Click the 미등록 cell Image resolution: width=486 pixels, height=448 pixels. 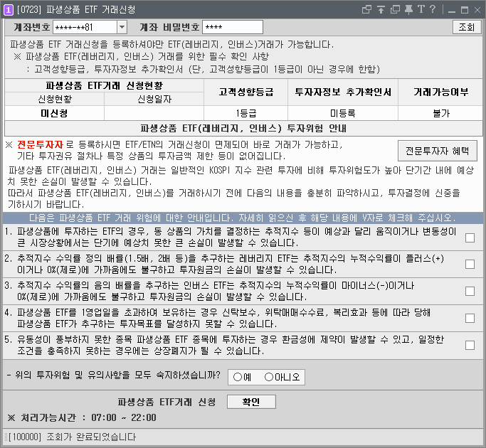[x=343, y=113]
